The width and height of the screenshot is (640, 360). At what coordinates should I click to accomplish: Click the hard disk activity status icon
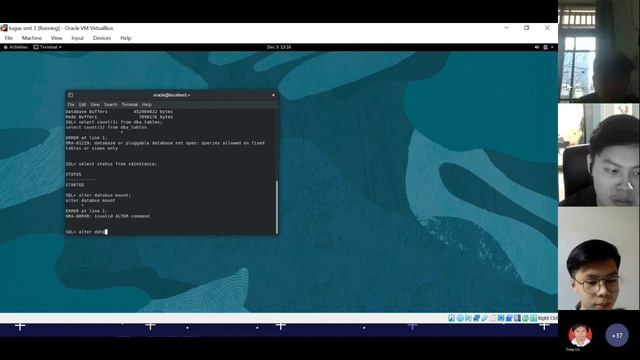(451, 318)
